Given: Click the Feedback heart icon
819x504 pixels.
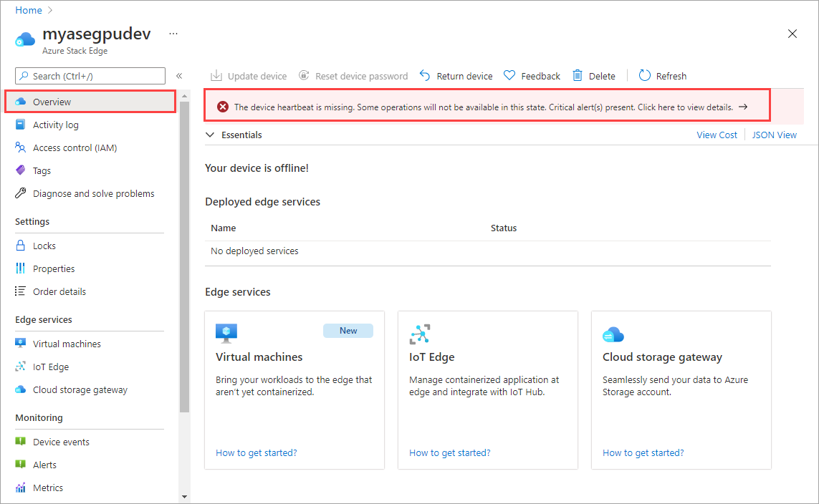Looking at the screenshot, I should pos(509,76).
